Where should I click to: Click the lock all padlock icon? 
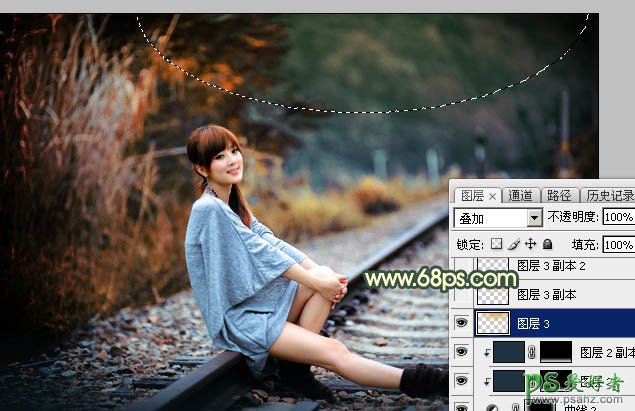[548, 244]
